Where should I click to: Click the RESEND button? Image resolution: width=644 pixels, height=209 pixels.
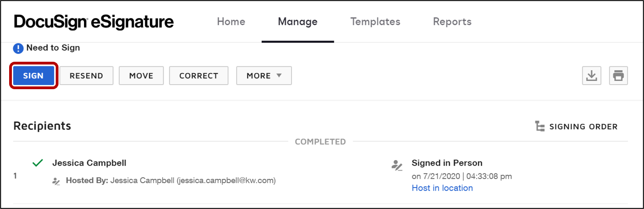point(86,75)
